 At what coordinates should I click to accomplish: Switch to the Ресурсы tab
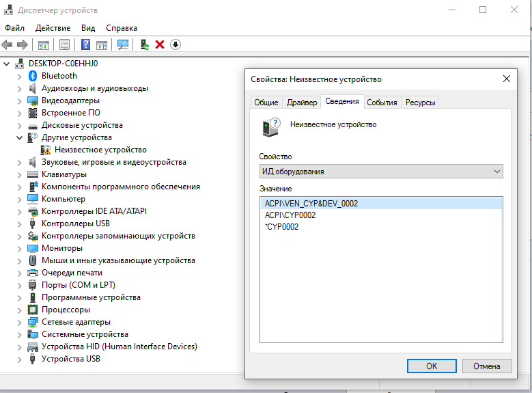(420, 103)
